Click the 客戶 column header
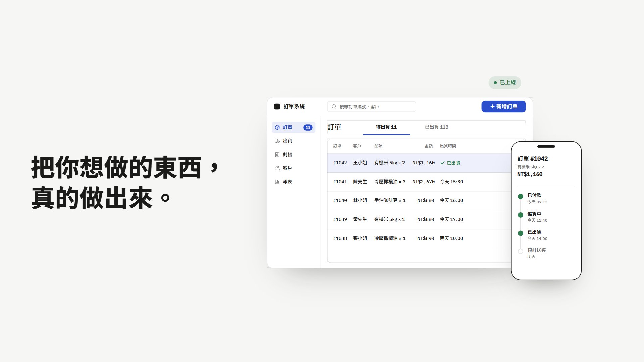 [x=357, y=146]
